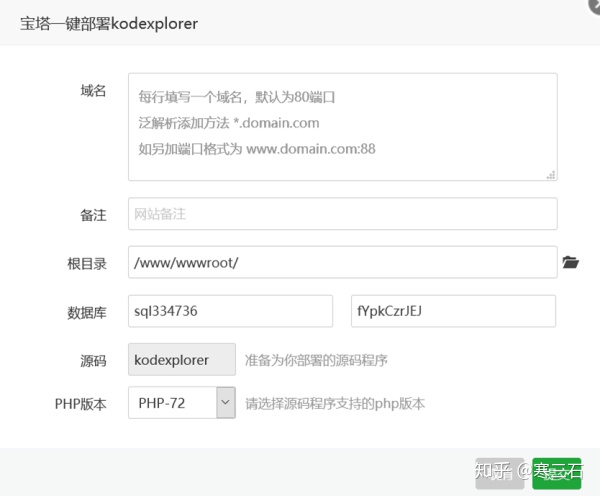Viewport: 600px width, 496px height.
Task: Click the 根目录 label
Action: pyautogui.click(x=87, y=264)
